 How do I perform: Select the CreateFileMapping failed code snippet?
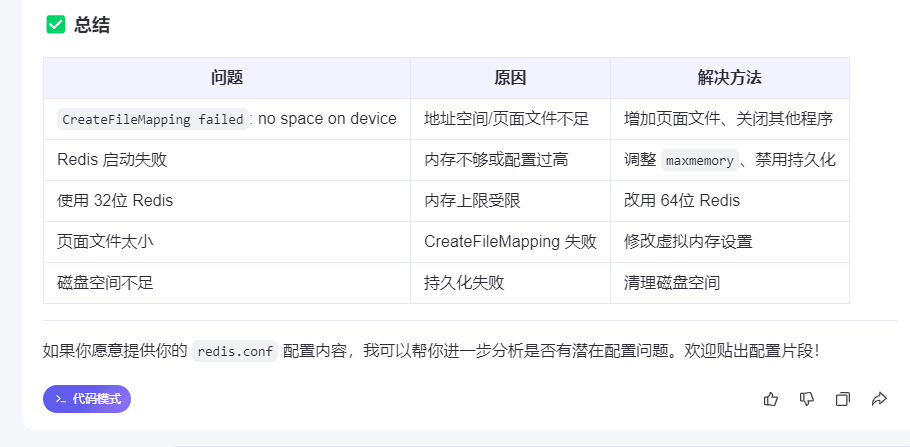click(x=153, y=119)
